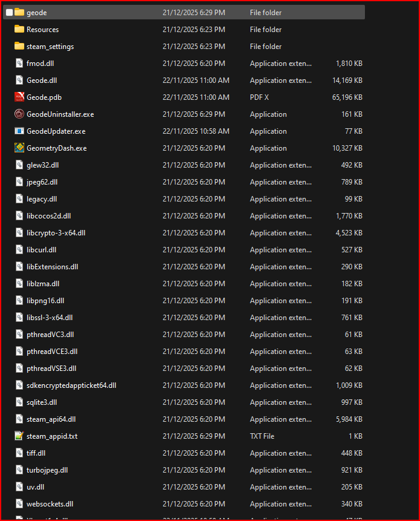Select turbojpeg.dll file name
420x521 pixels.
(47, 470)
